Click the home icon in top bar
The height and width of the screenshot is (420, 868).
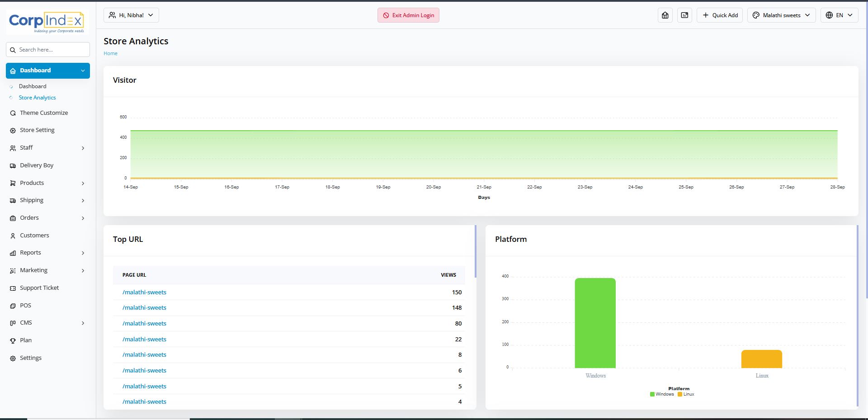pyautogui.click(x=665, y=15)
